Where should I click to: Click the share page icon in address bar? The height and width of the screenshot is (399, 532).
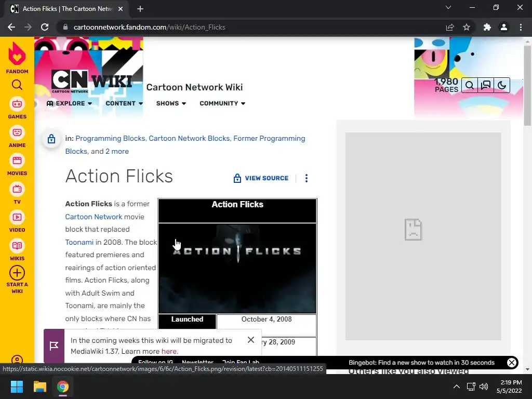pos(450,27)
